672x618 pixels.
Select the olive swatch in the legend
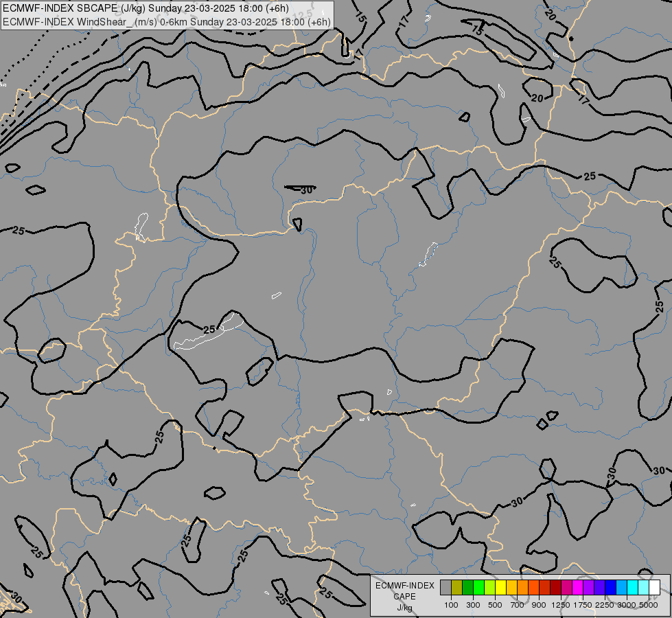click(x=456, y=588)
